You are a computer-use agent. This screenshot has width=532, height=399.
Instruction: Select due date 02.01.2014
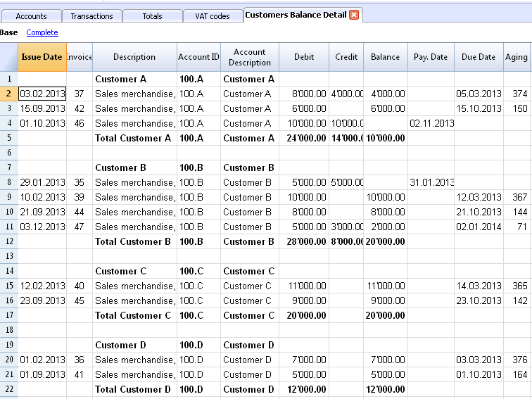[479, 227]
